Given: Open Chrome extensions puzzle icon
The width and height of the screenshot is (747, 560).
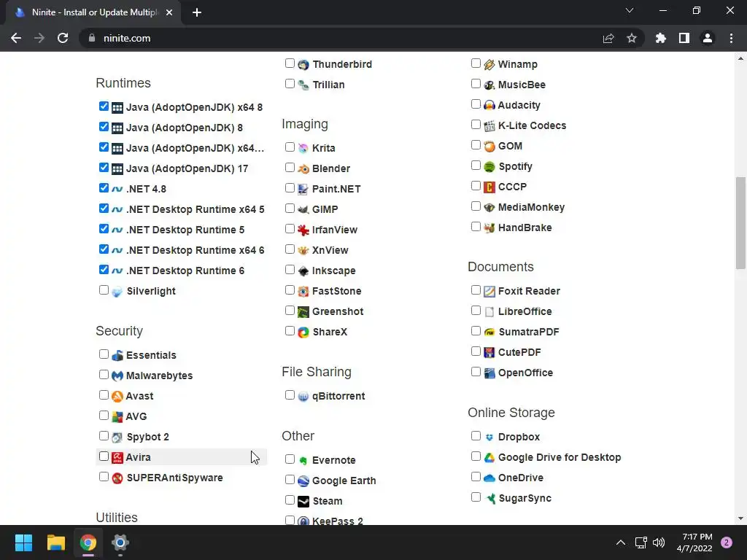Looking at the screenshot, I should tap(660, 38).
